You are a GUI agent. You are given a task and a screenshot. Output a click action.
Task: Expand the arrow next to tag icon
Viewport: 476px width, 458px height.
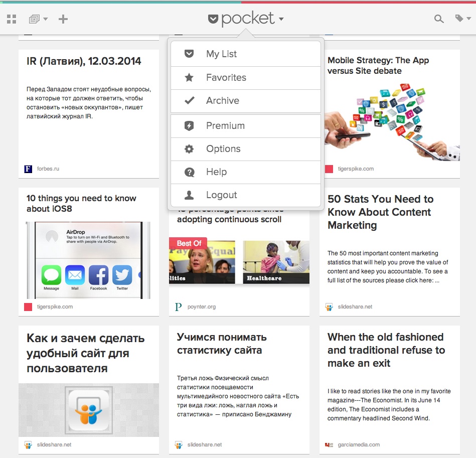(468, 19)
